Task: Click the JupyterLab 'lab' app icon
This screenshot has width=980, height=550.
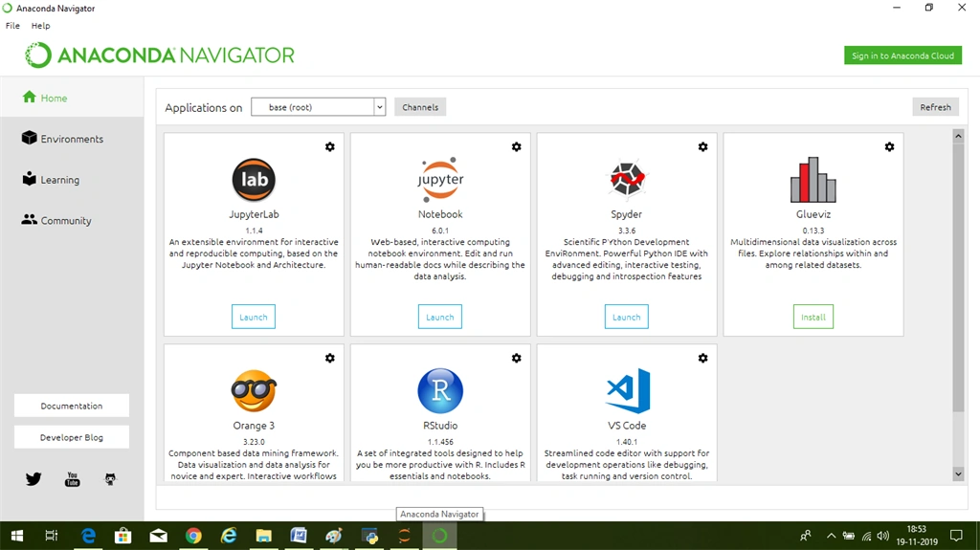Action: click(254, 180)
